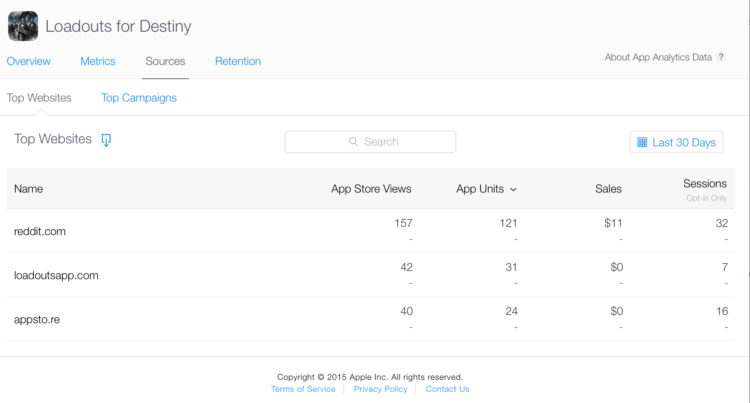Click the question mark help icon
The height and width of the screenshot is (403, 750).
coord(721,57)
